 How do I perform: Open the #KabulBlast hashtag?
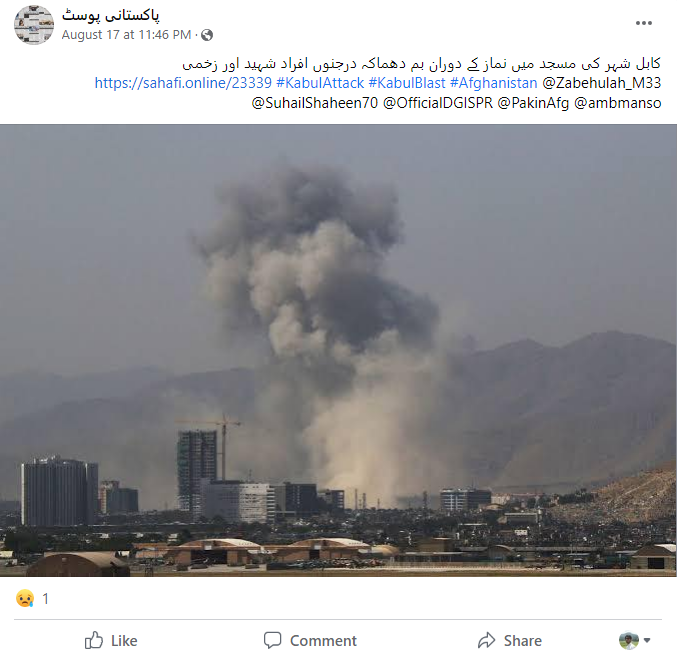coord(407,83)
